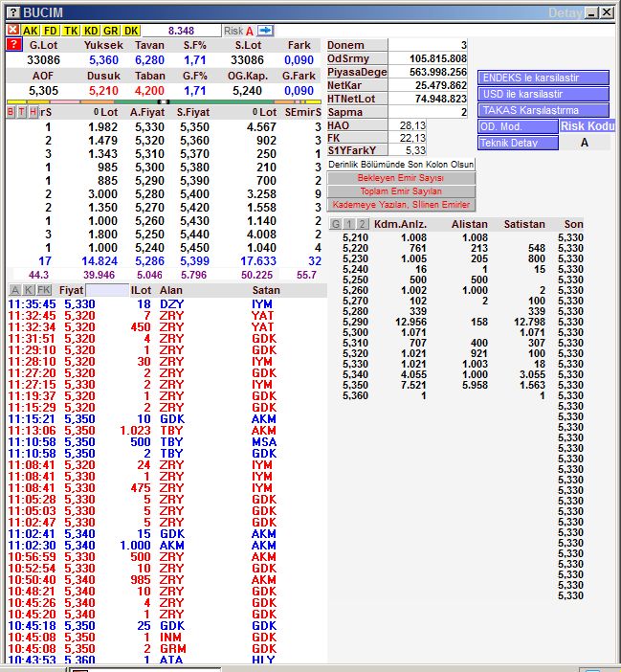Click the NetKar value 25.479.862
This screenshot has width=621, height=672.
point(441,85)
